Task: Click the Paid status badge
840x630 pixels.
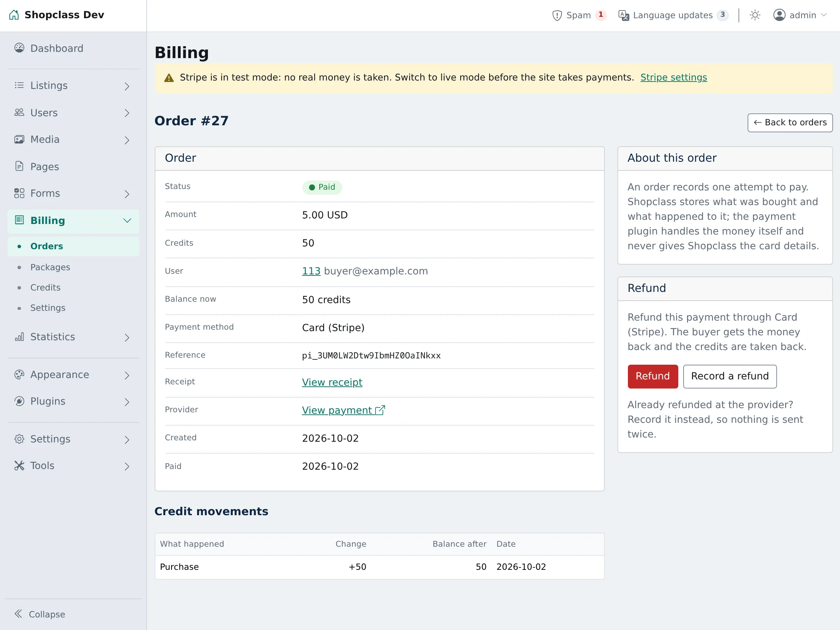Action: tap(322, 187)
